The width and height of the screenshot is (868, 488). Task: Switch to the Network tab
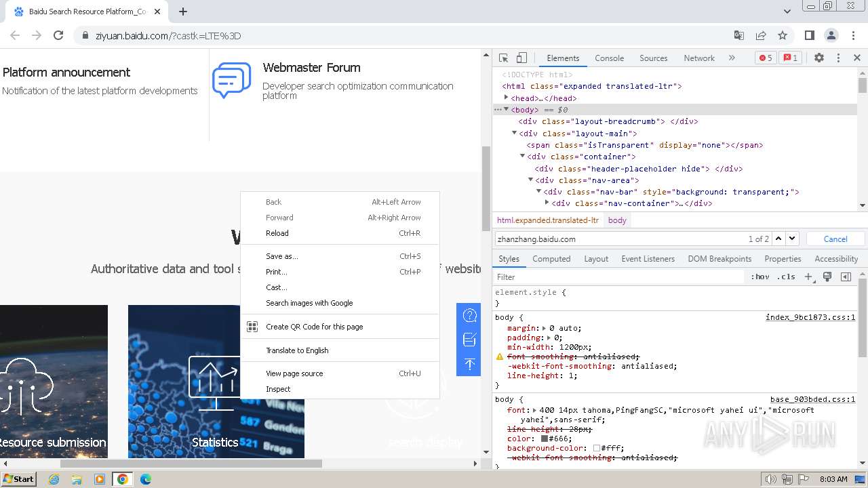click(x=699, y=58)
